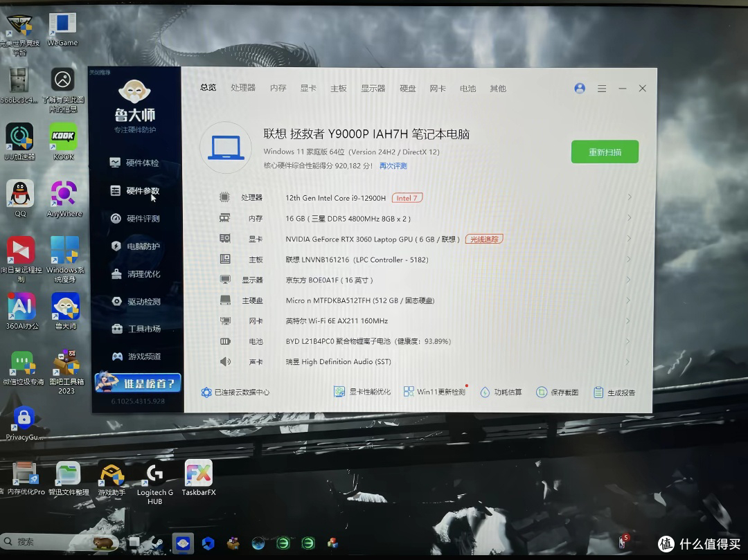The width and height of the screenshot is (748, 560).
Task: Open 功耗估算 tool
Action: (501, 392)
